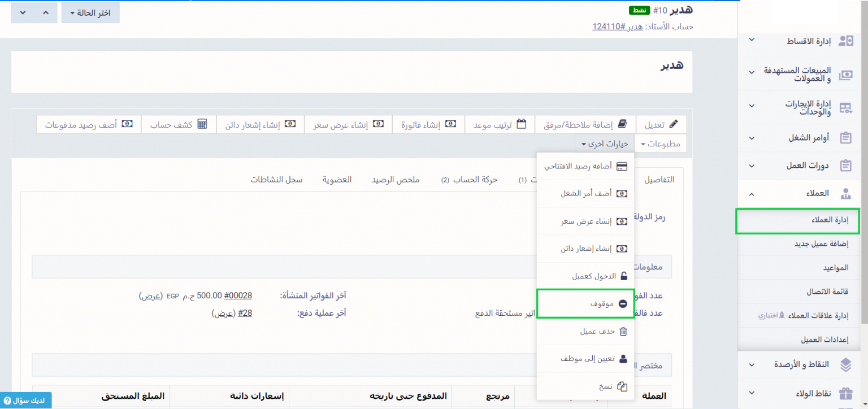Click the trash icon for حذف عميل
This screenshot has width=868, height=409.
[623, 332]
